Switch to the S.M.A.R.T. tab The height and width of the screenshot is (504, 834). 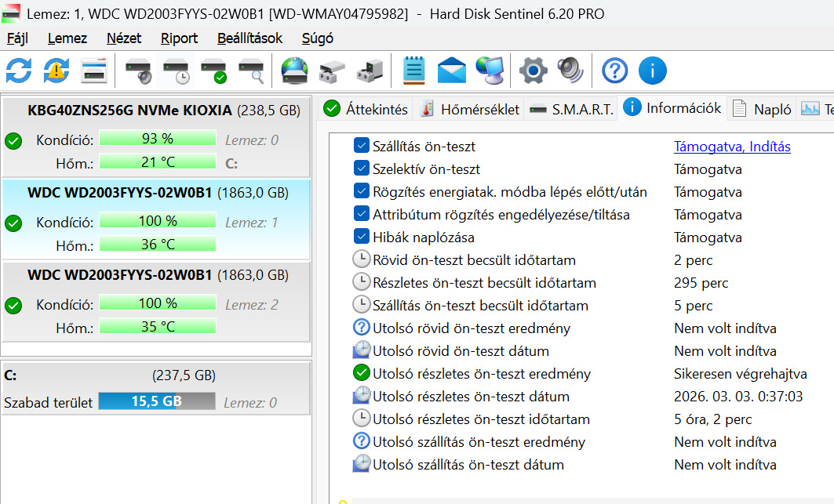(572, 109)
